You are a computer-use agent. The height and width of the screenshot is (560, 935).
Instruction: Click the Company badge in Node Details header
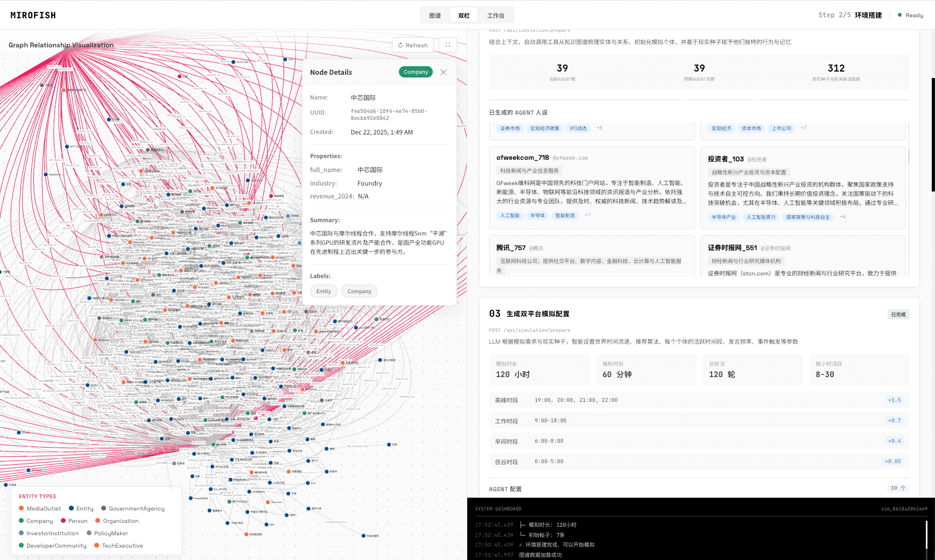coord(415,72)
